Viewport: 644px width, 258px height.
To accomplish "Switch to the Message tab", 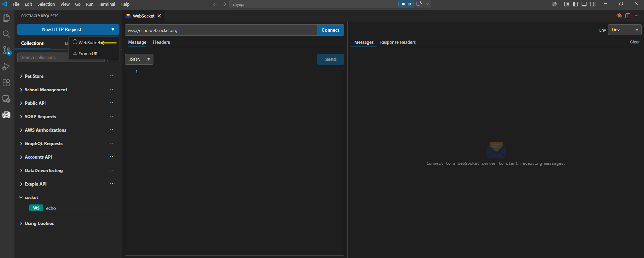I will coord(137,42).
